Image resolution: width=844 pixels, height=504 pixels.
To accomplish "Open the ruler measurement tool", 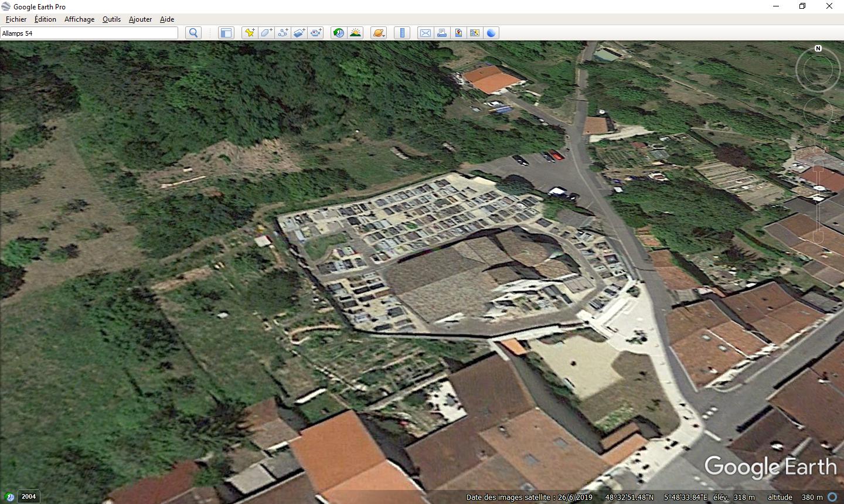I will 402,33.
